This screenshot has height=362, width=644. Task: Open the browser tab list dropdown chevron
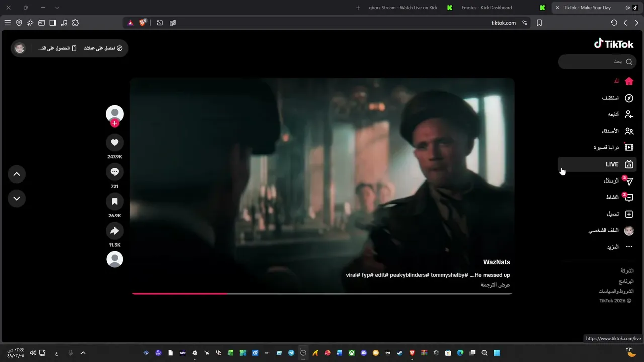click(x=57, y=8)
